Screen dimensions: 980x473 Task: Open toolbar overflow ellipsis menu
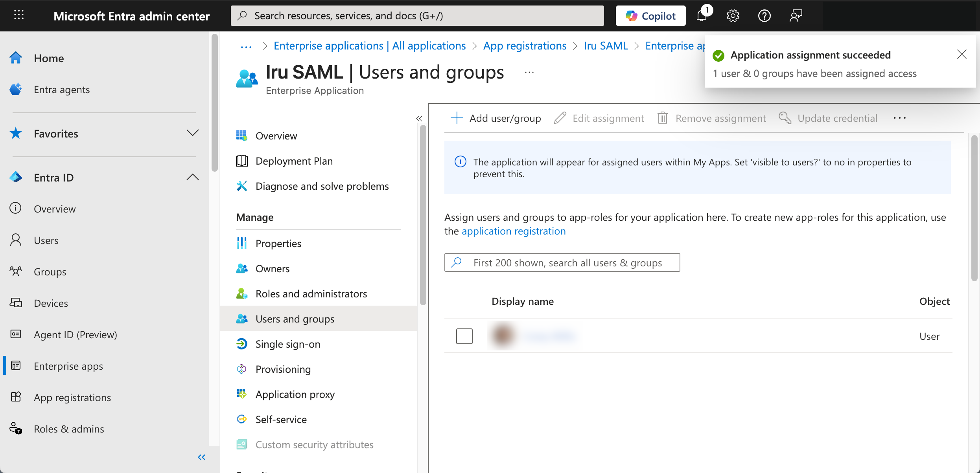click(899, 118)
